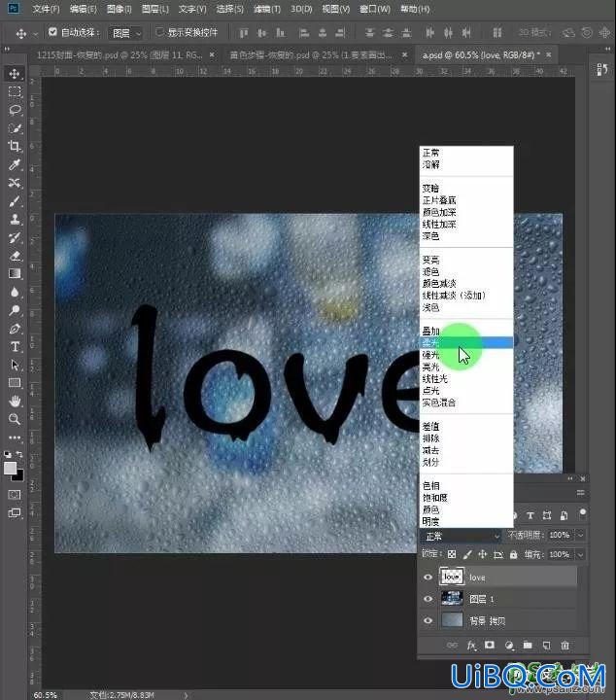This screenshot has width=616, height=700.
Task: Click the 不透明度 100% value field
Action: (560, 535)
